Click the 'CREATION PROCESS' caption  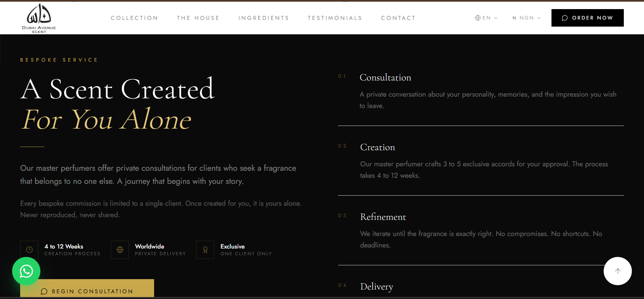click(72, 254)
